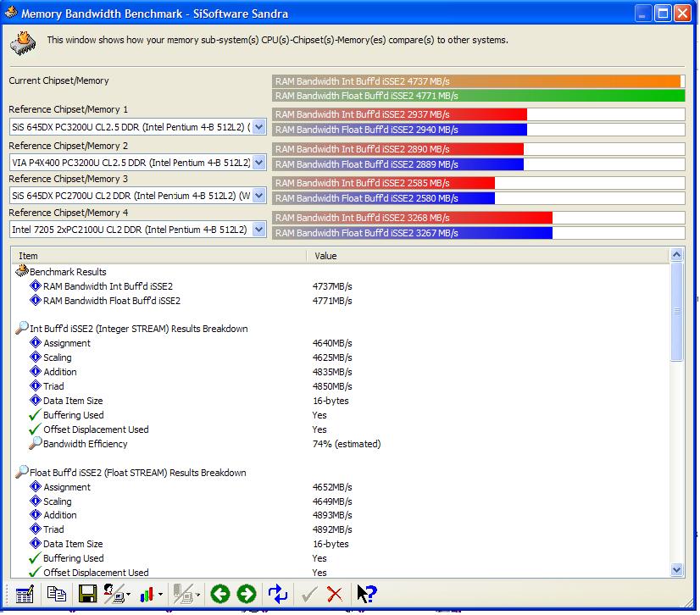Click magnifier icon beside Int Buff'd breakdown
This screenshot has height=615, width=700.
point(21,328)
